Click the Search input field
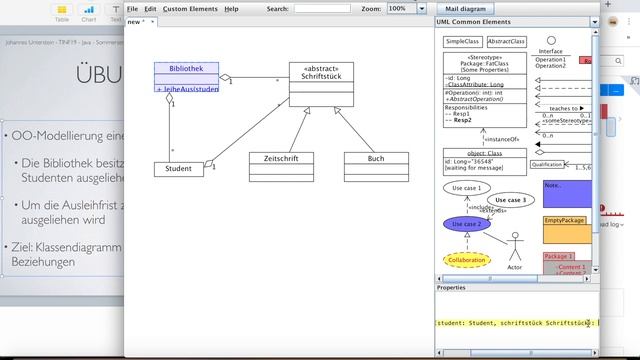This screenshot has height=360, width=640. pos(322,9)
